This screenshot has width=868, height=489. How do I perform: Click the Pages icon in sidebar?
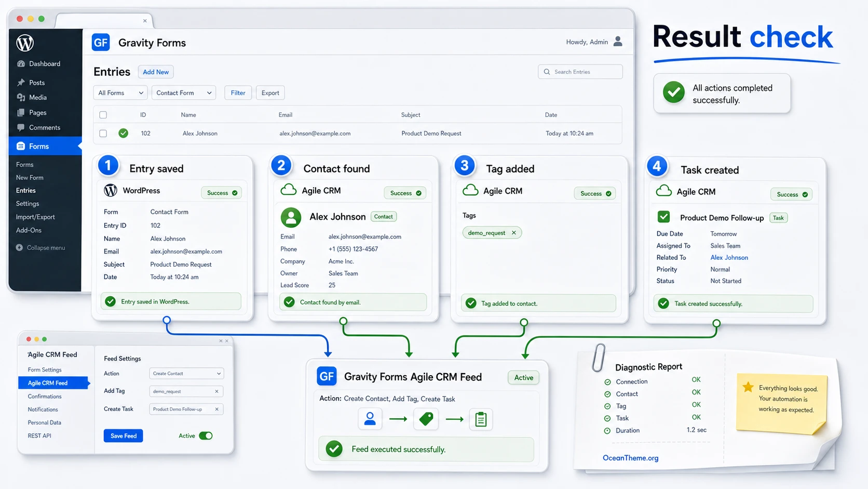[x=21, y=112]
